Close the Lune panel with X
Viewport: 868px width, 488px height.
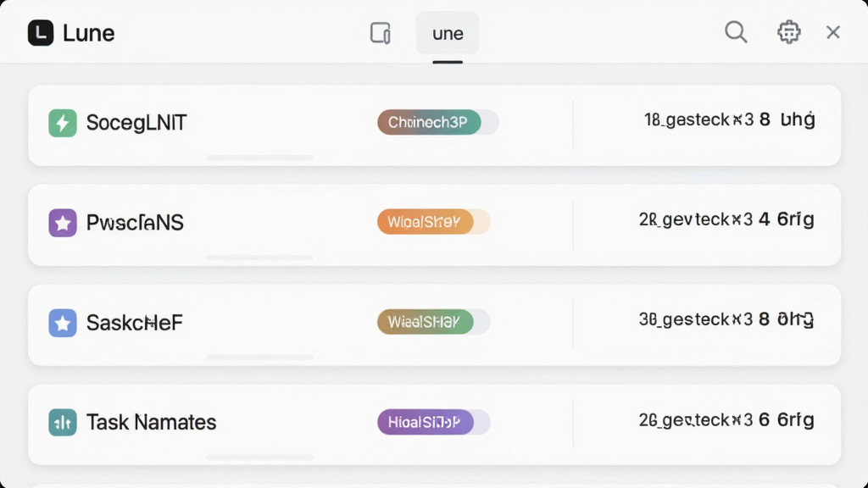[x=833, y=32]
